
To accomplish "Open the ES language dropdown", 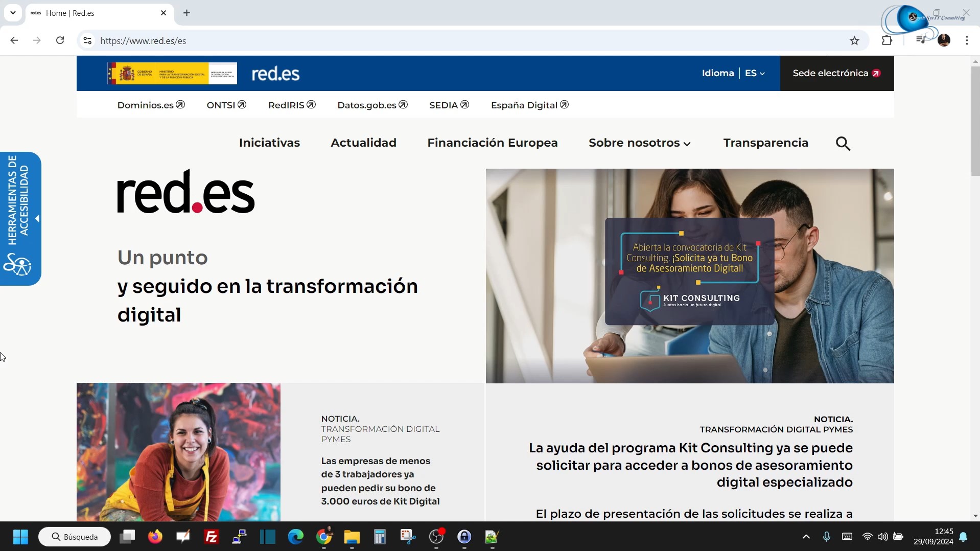I will [x=755, y=73].
